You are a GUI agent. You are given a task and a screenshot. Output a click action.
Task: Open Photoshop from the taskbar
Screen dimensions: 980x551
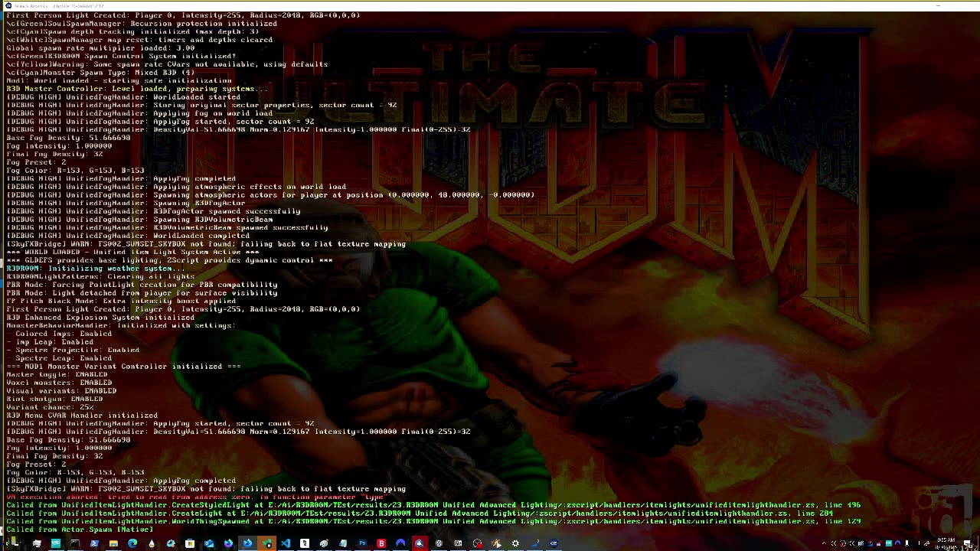pos(362,543)
